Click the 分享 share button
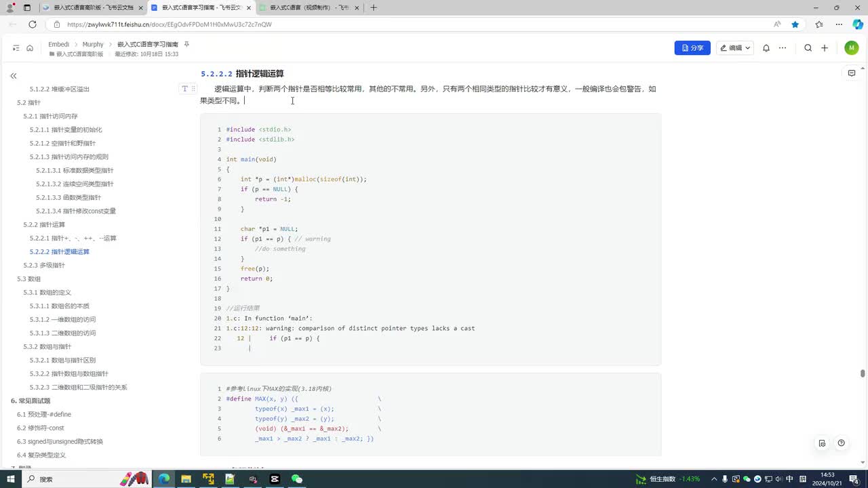The image size is (868, 488). pos(692,48)
